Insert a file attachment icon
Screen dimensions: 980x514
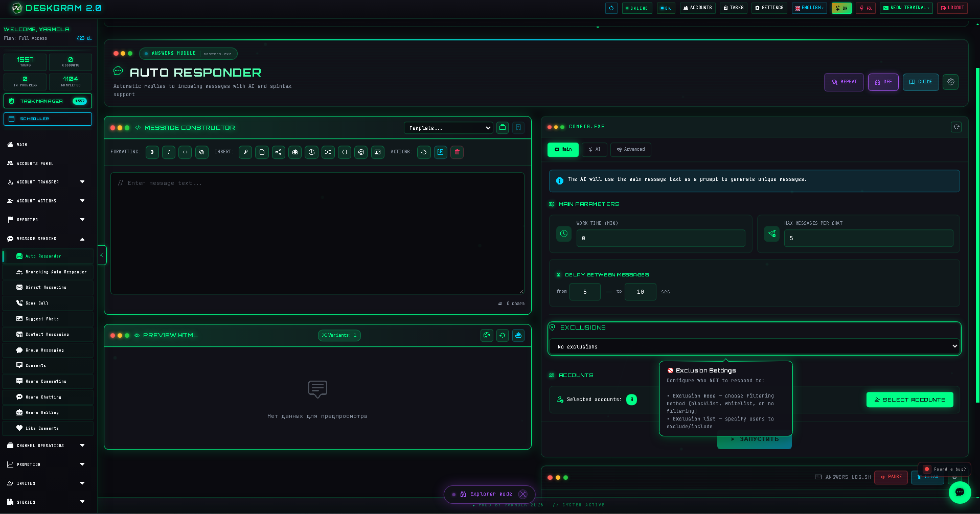[x=262, y=152]
